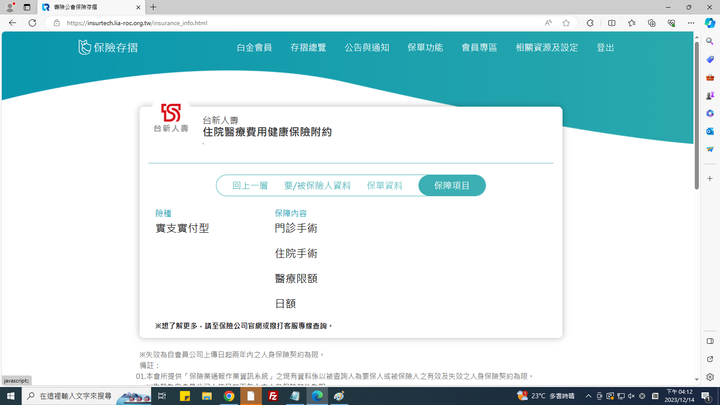The height and width of the screenshot is (405, 720).
Task: Open Edge Settings and more menu
Action: click(691, 23)
